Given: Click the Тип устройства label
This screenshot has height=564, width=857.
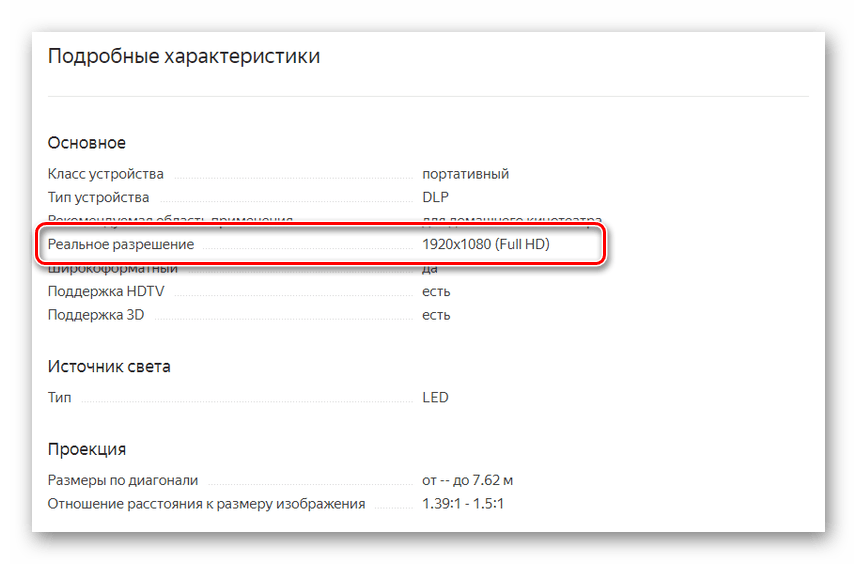Looking at the screenshot, I should [x=99, y=198].
